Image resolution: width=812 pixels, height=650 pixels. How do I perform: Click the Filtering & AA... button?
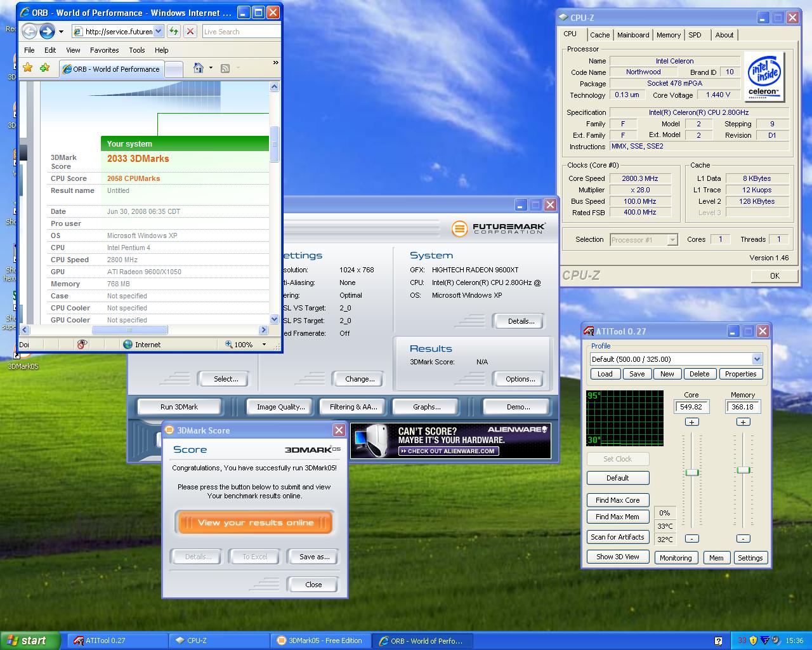[353, 407]
